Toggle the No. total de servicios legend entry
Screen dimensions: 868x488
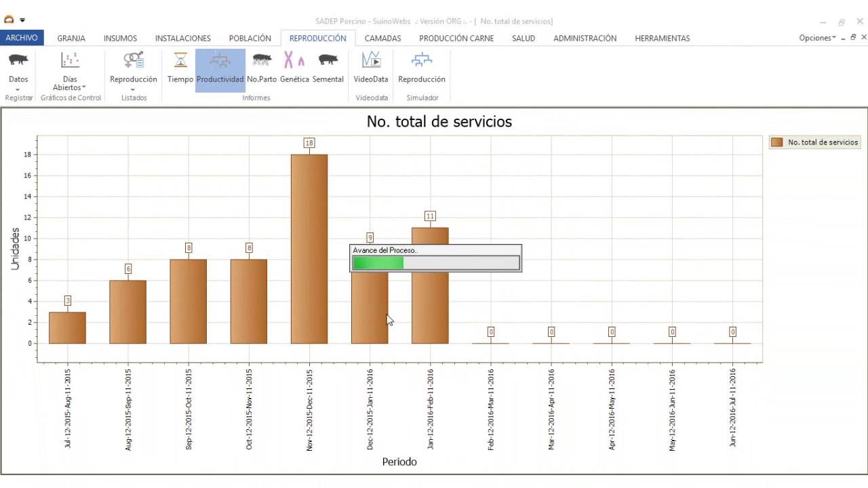point(814,142)
